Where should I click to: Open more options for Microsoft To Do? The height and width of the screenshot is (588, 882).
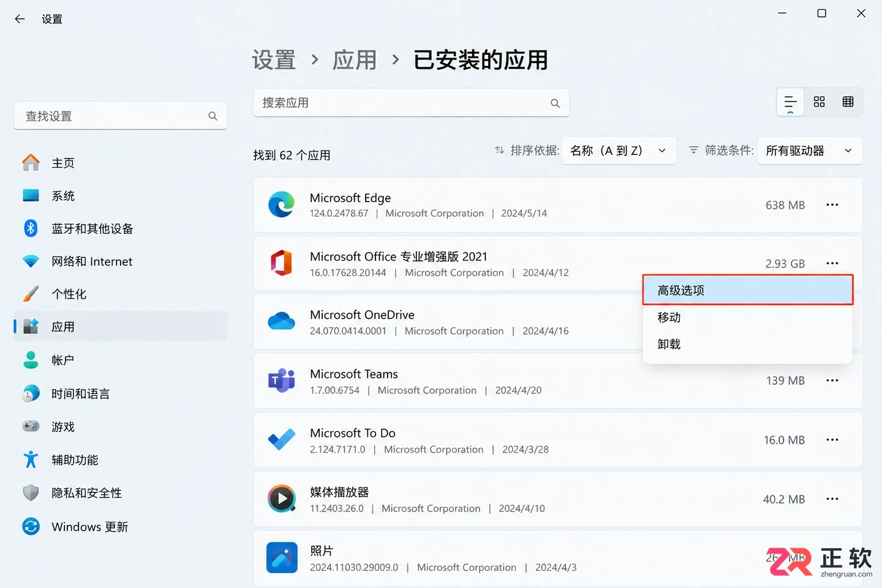832,440
